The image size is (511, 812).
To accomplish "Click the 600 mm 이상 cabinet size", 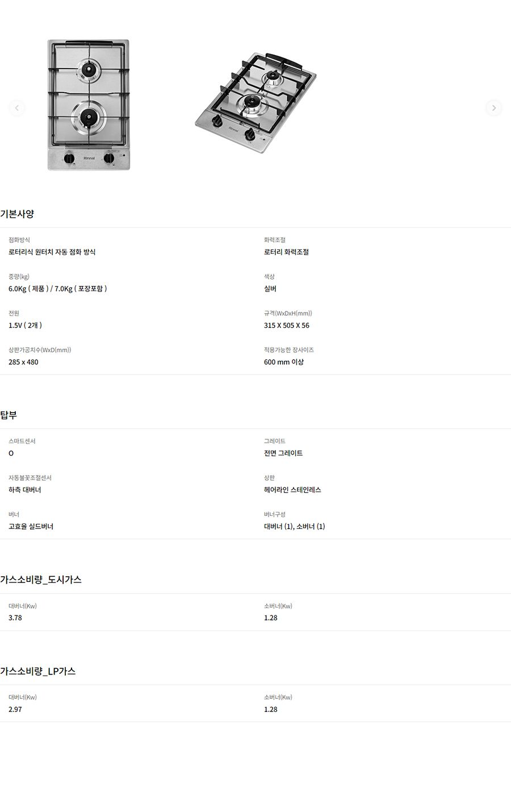I will click(x=283, y=362).
